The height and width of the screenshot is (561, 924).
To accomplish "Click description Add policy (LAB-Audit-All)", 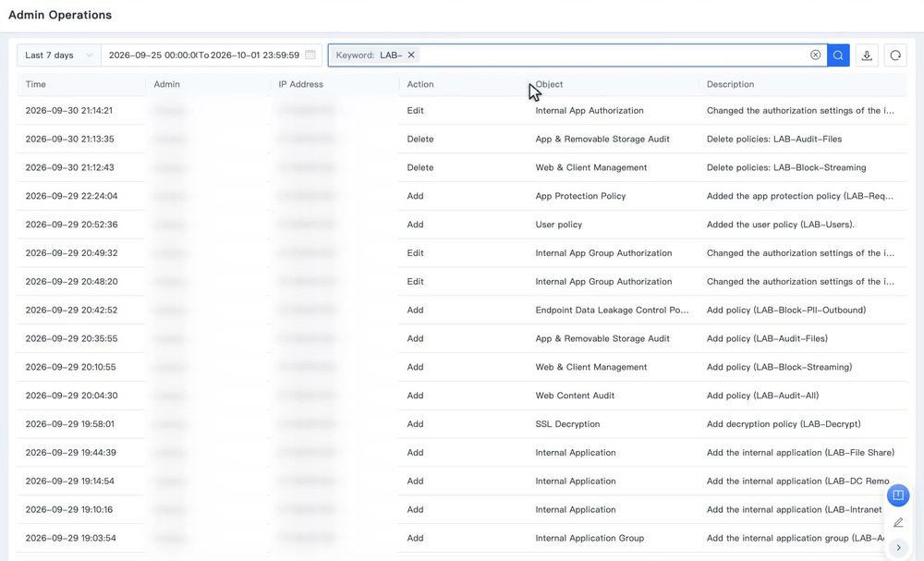I will pyautogui.click(x=762, y=396).
